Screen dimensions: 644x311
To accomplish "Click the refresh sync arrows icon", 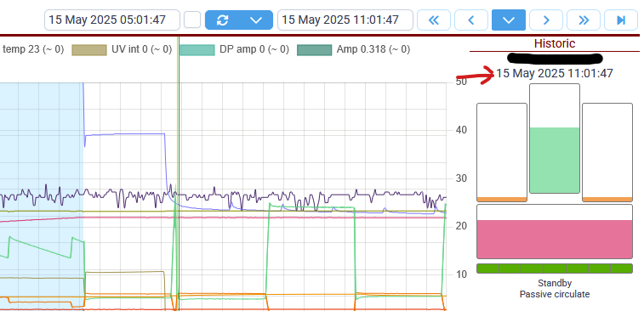I will click(222, 20).
